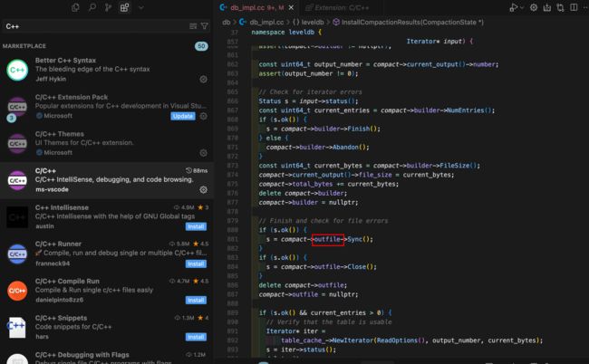The image size is (589, 364).
Task: Open the C/C++ Themes manage gear
Action: pos(203,153)
